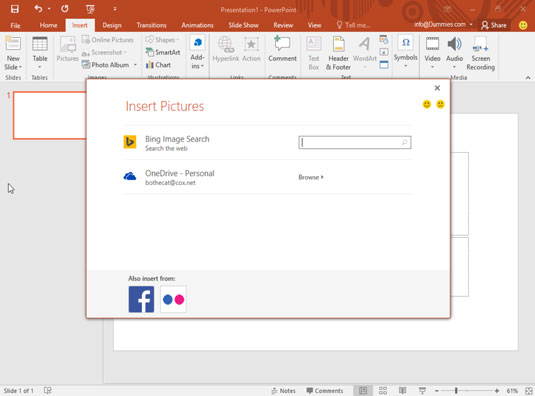Switch to Slide Sorter view

(x=383, y=391)
